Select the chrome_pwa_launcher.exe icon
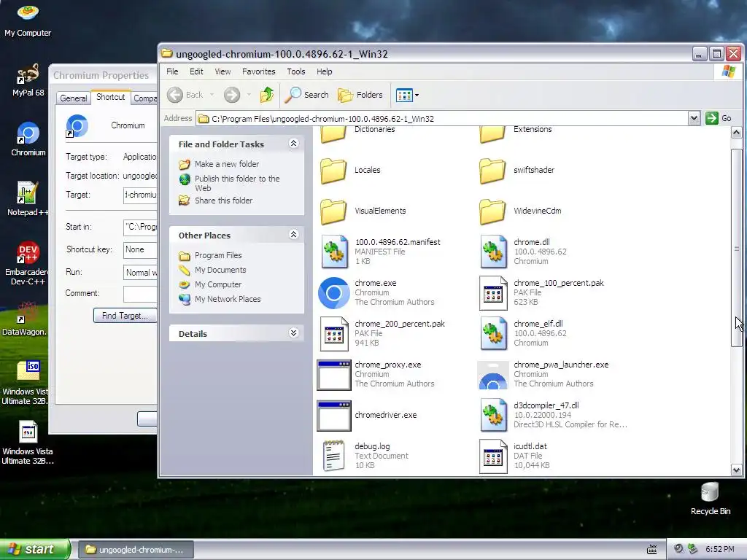747x560 pixels. 493,376
